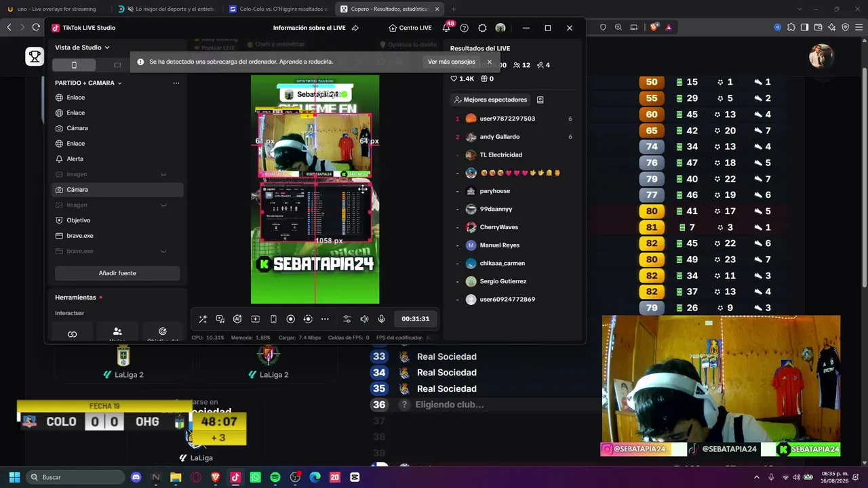The image size is (868, 488).
Task: Open a new browser tab
Action: click(454, 9)
